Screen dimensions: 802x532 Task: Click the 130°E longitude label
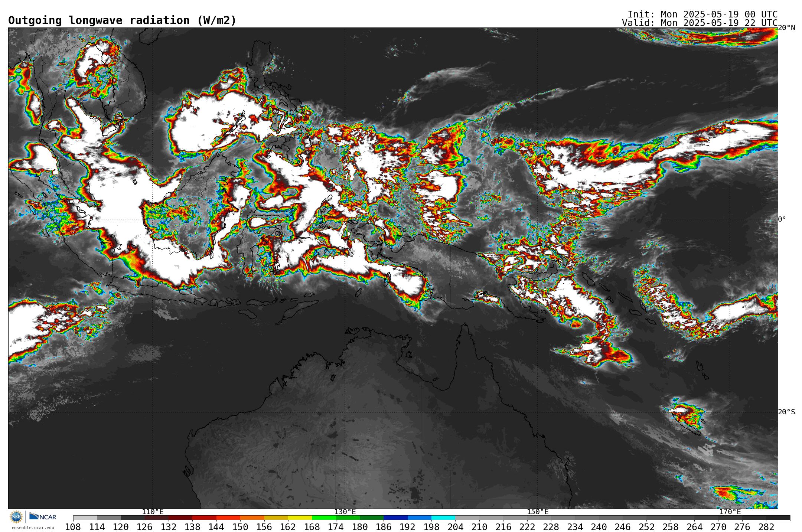(x=345, y=512)
